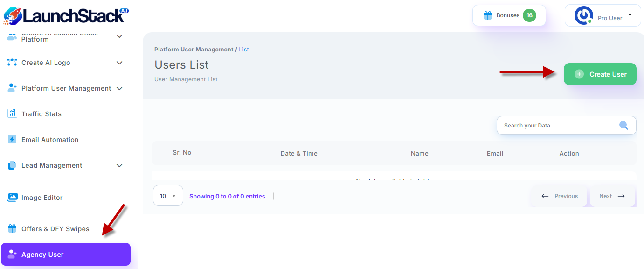644x269 pixels.
Task: Expand the Platform User Management chevron
Action: [119, 88]
